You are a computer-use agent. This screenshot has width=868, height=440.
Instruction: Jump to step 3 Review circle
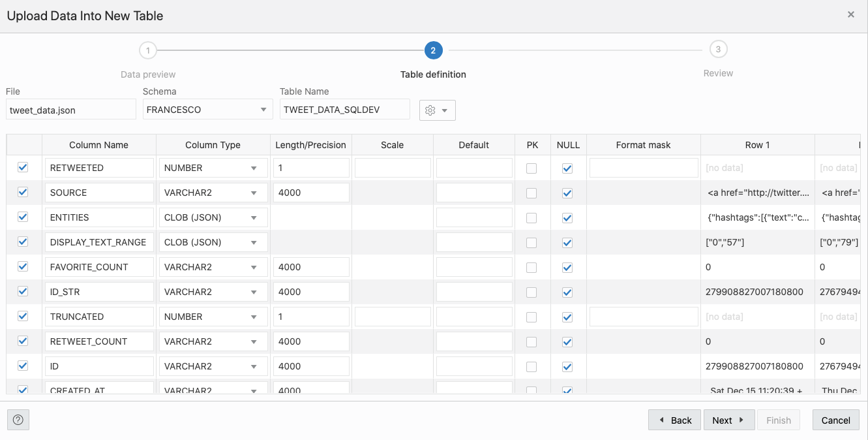coord(718,49)
